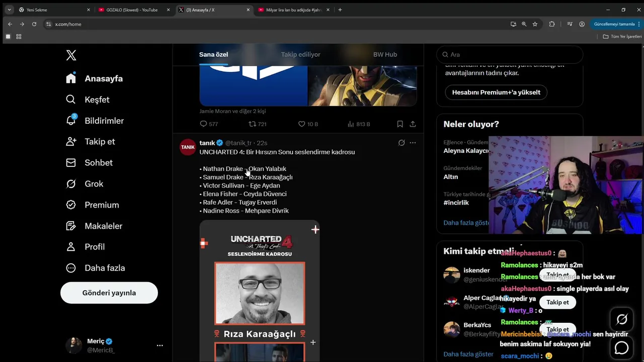Go forward in the browser

coord(22,24)
